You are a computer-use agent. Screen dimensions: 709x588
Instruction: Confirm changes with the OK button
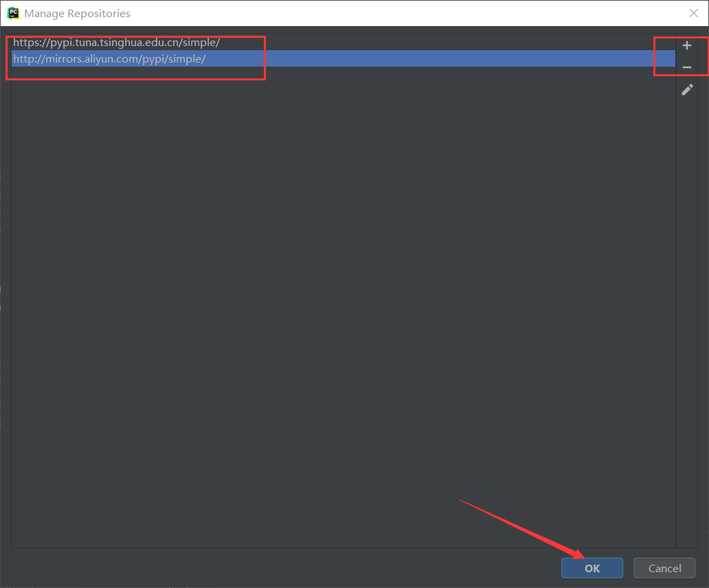tap(592, 567)
